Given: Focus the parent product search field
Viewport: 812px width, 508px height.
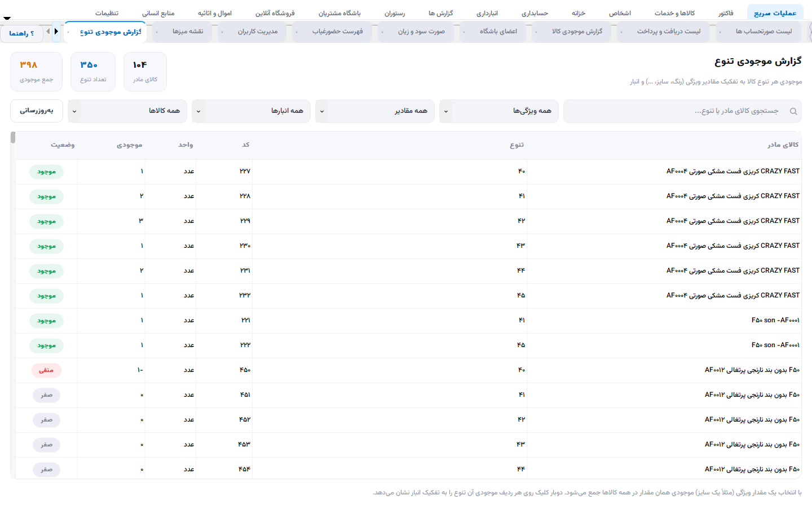Looking at the screenshot, I should click(x=682, y=111).
